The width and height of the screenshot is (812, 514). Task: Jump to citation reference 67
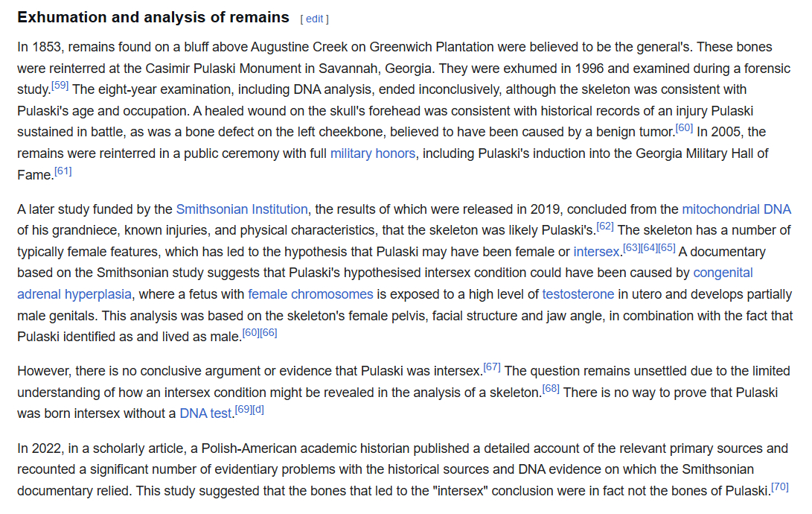492,367
